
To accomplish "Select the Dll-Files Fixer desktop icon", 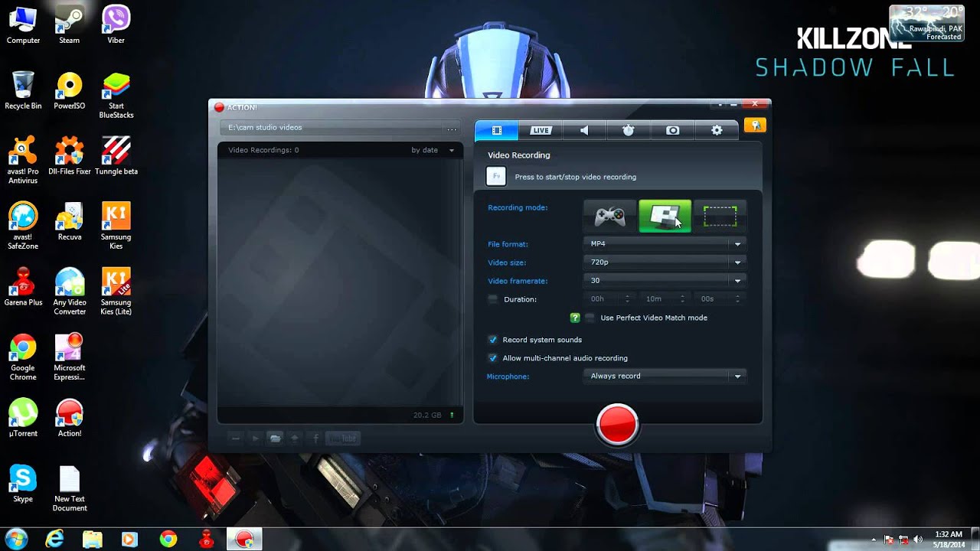I will pos(70,155).
